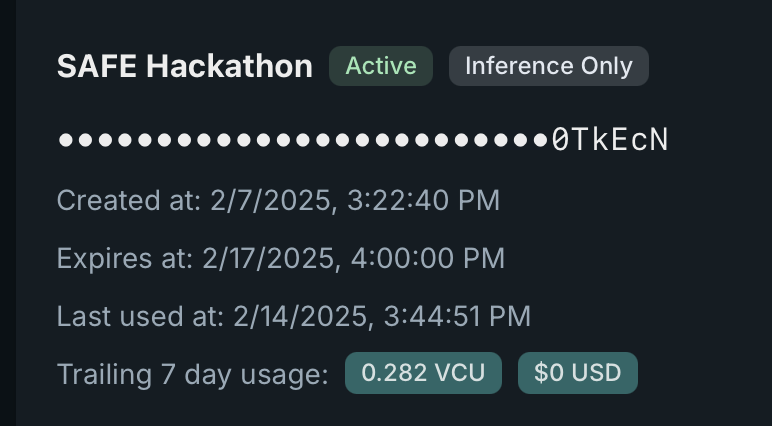
Task: Click the 2/17/2025 expiry date
Action: [267, 258]
